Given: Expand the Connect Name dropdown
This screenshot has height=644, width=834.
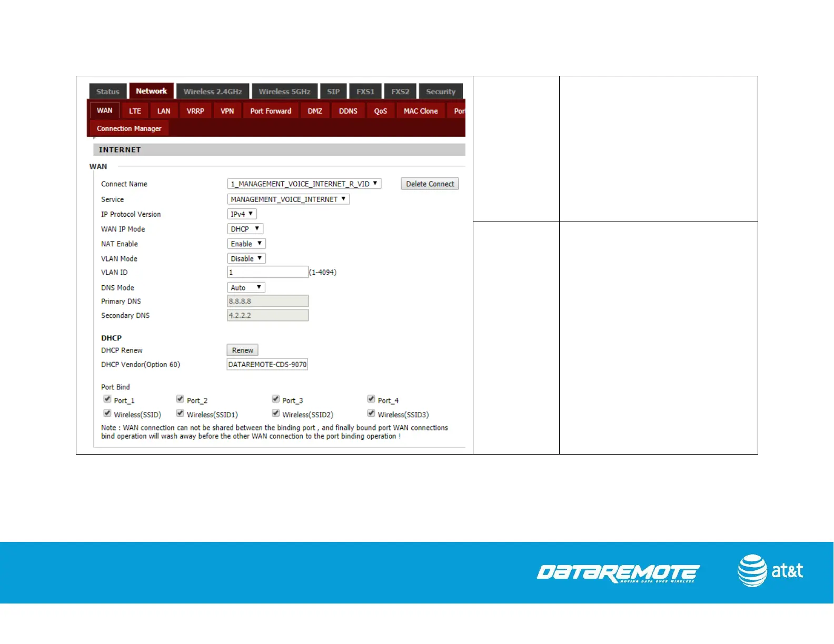Looking at the screenshot, I should 304,184.
